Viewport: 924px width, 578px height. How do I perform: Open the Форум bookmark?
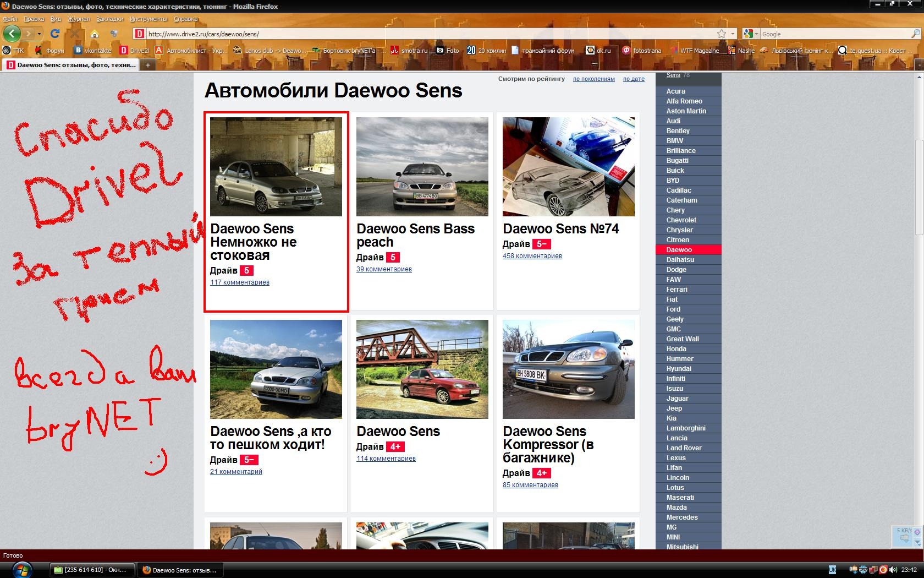(49, 51)
